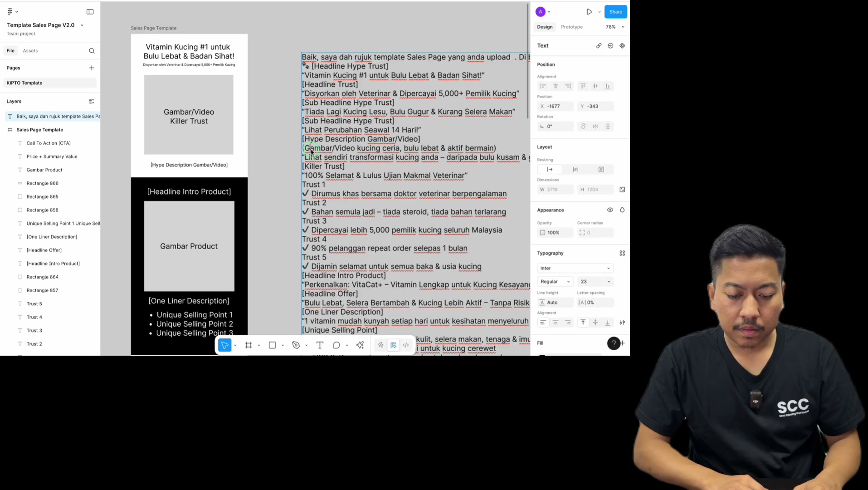
Task: Select the Move tool in toolbar
Action: point(225,345)
